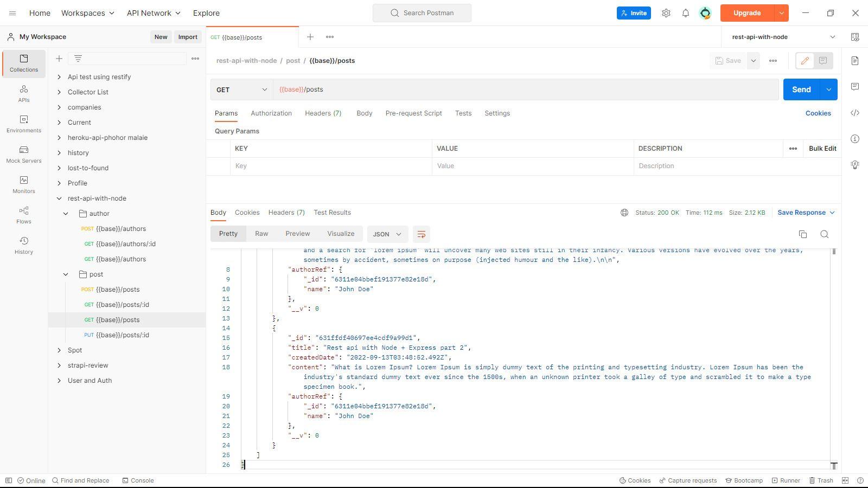Viewport: 868px width, 488px height.
Task: Switch to request Headers (7) tab
Action: coord(323,113)
